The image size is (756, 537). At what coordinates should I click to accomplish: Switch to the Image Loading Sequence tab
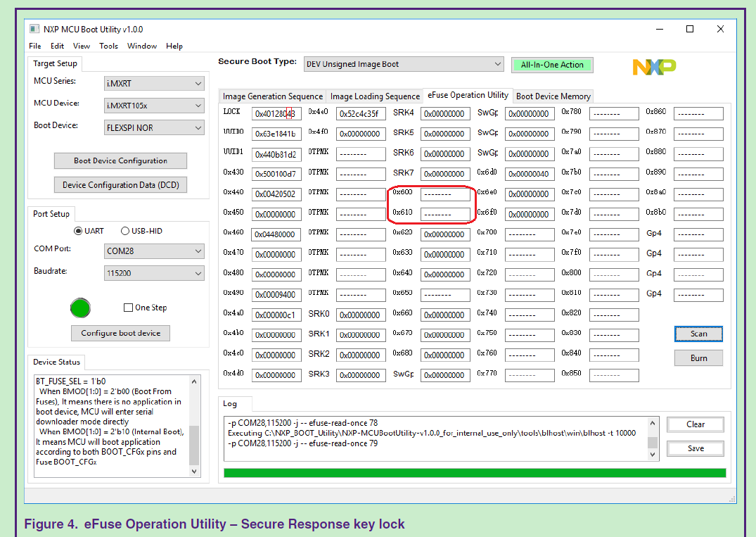374,96
